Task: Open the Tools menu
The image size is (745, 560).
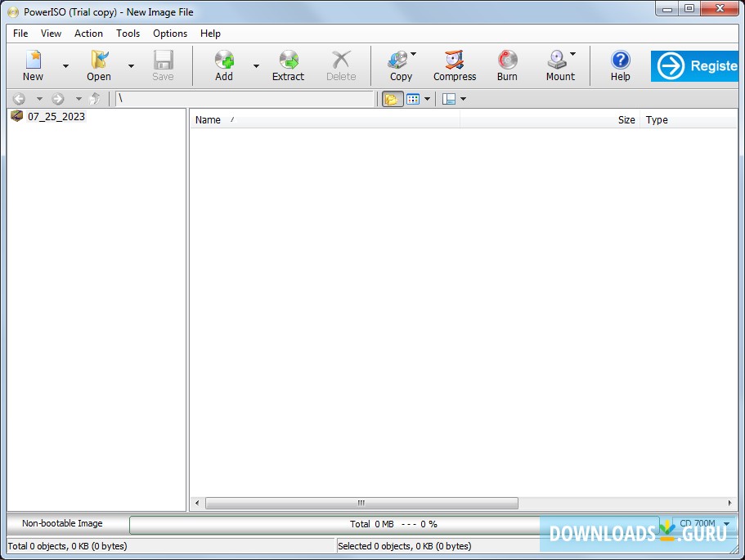Action: (x=128, y=34)
